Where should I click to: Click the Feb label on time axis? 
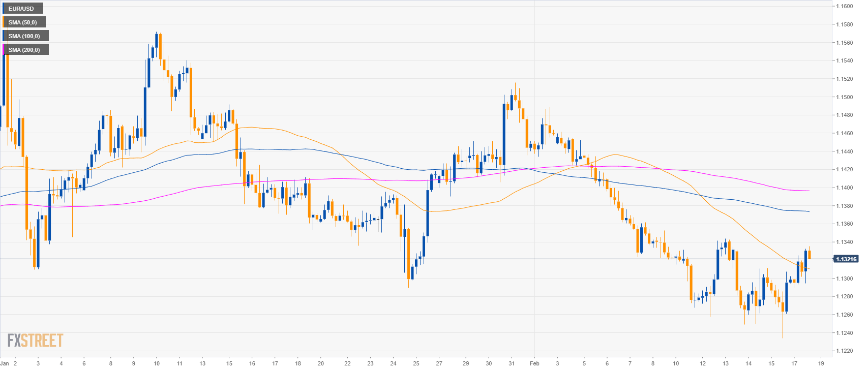(534, 363)
